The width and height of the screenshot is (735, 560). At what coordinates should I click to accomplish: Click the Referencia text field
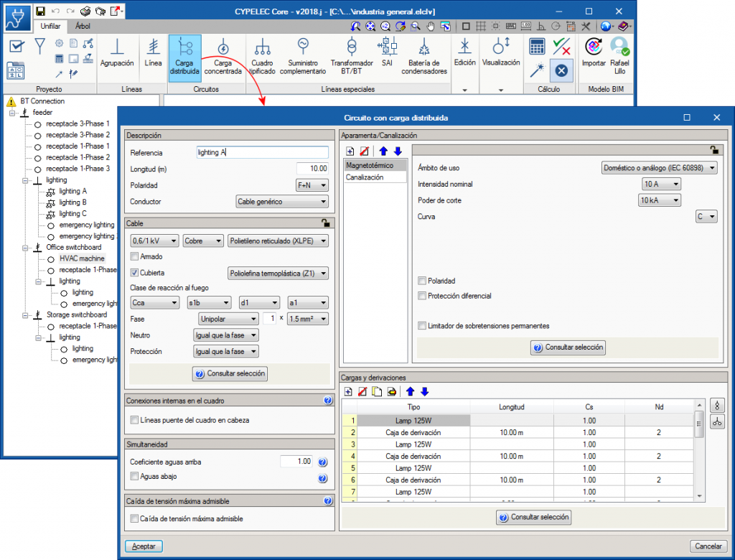click(x=262, y=152)
